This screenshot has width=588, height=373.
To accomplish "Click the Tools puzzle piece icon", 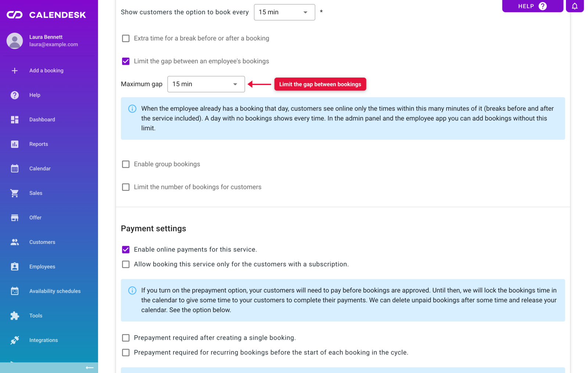I will click(15, 316).
